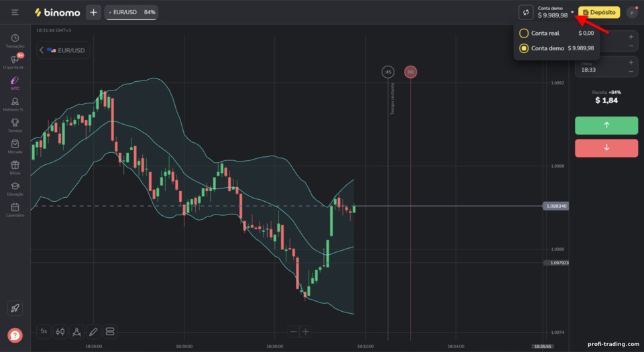Decrease the trade amount with minus
Viewport: 644px width, 352px height.
(x=631, y=46)
